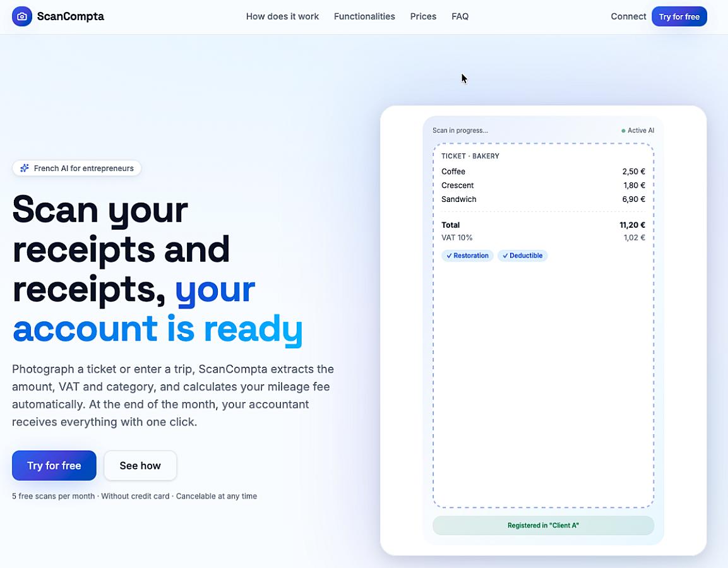The width and height of the screenshot is (728, 568).
Task: Click the VAT 10% label
Action: coord(457,237)
